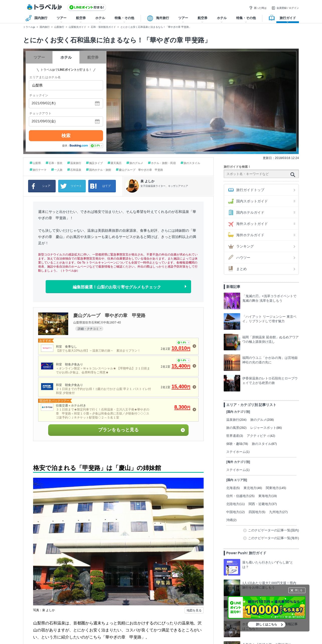The width and height of the screenshot is (322, 644).
Task: Click the 山梨県 area input field
Action: [x=66, y=85]
